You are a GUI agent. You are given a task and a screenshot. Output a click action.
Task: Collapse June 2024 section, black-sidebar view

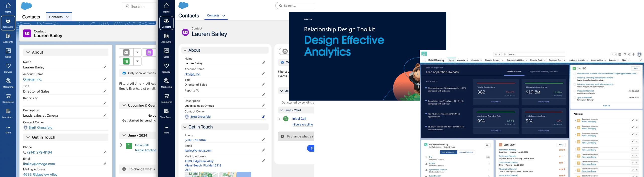point(282,110)
